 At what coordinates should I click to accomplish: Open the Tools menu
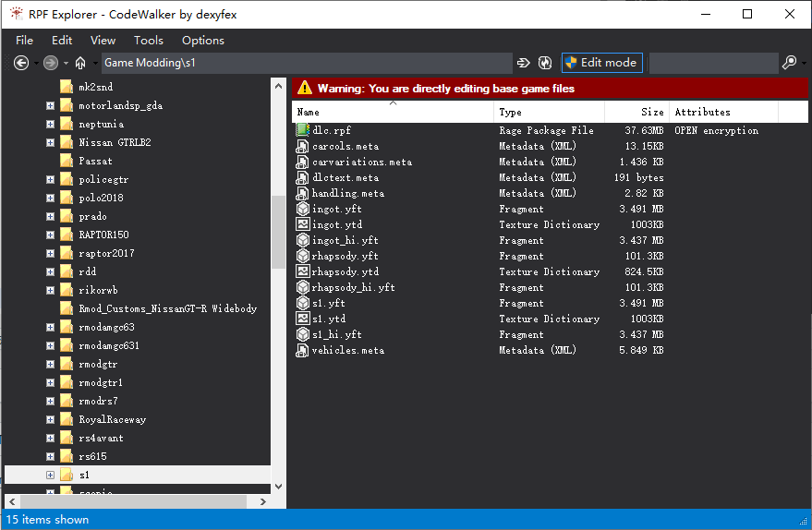pyautogui.click(x=148, y=40)
